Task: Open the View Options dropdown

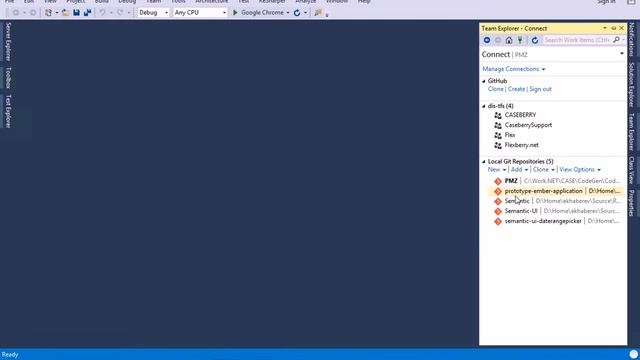Action: point(580,169)
